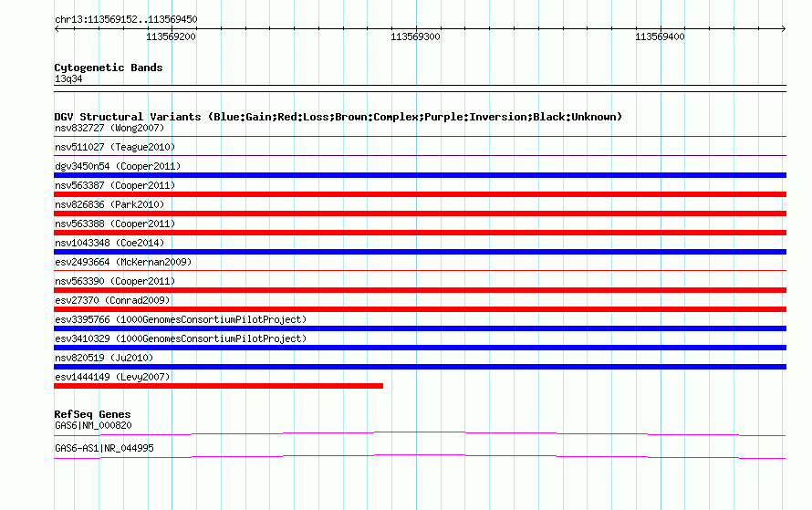Click the 13q34 band label

(68, 78)
